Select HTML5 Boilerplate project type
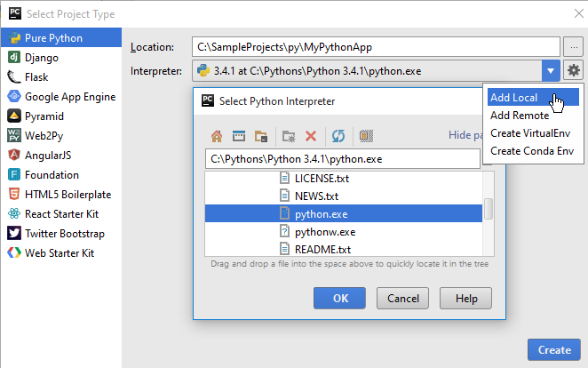This screenshot has width=588, height=368. click(61, 195)
